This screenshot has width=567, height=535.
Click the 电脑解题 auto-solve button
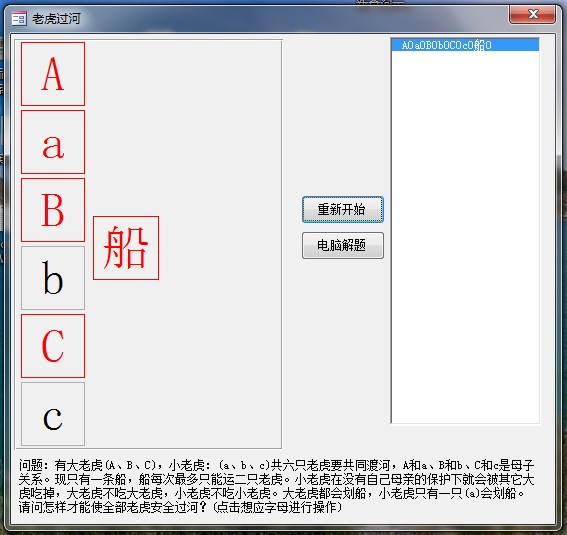point(343,245)
